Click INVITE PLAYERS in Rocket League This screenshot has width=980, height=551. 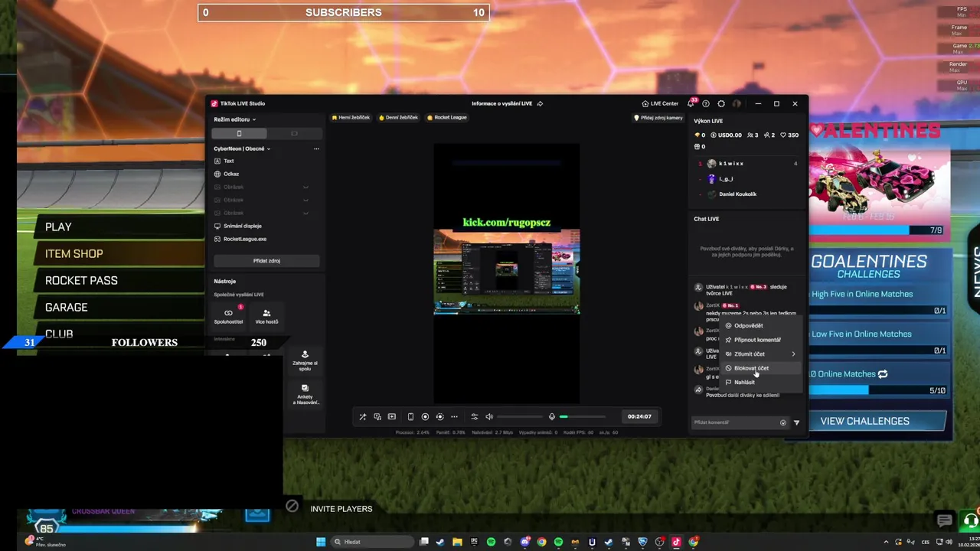coord(341,508)
